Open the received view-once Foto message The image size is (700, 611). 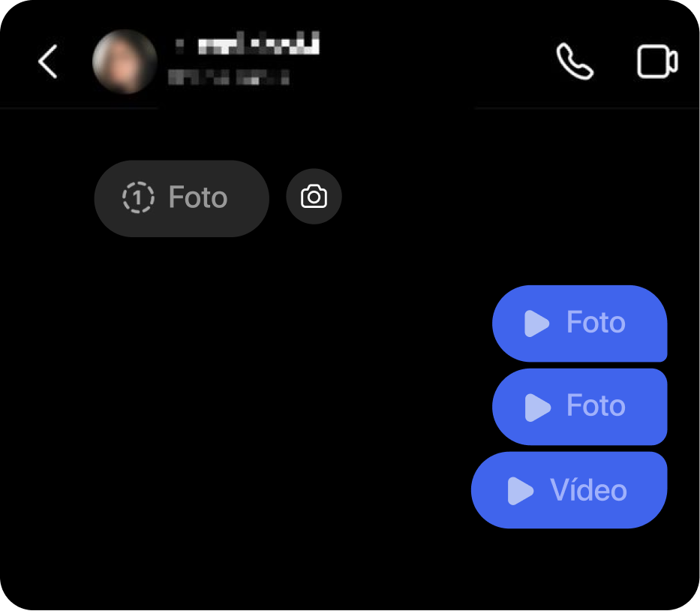[x=182, y=198]
